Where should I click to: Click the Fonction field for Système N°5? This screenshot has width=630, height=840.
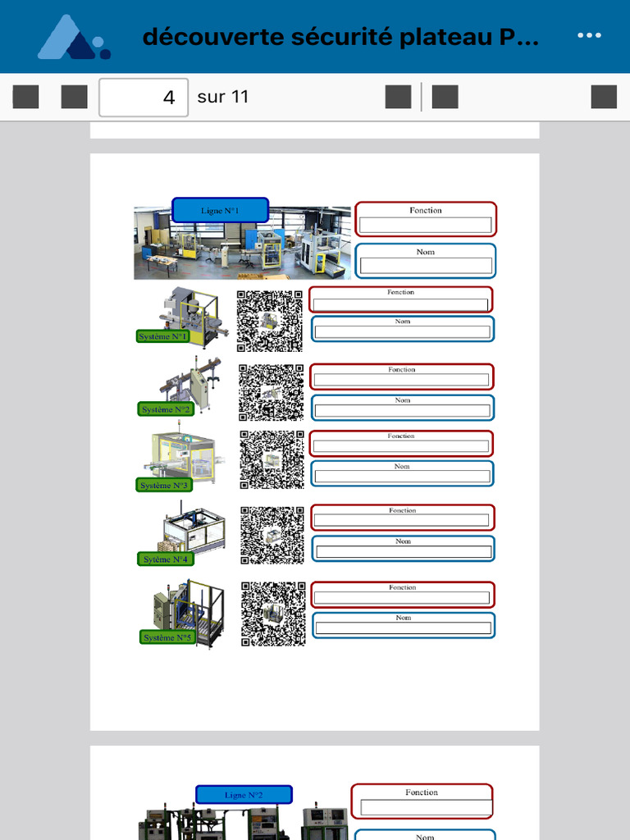coord(402,598)
